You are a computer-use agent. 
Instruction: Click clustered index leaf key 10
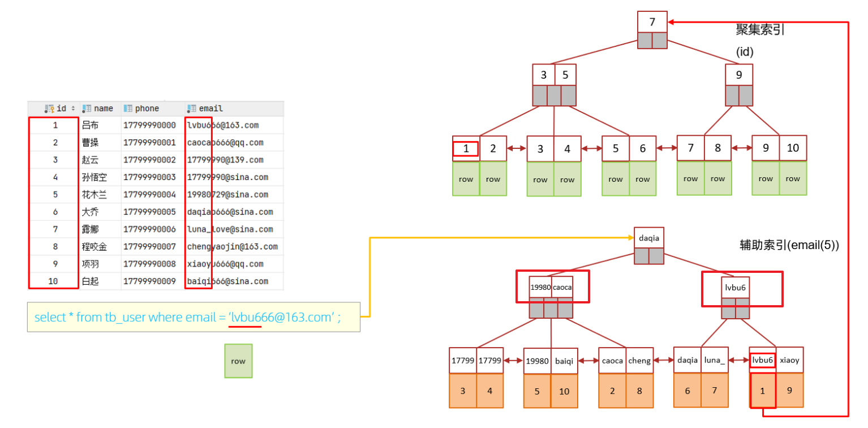(793, 148)
